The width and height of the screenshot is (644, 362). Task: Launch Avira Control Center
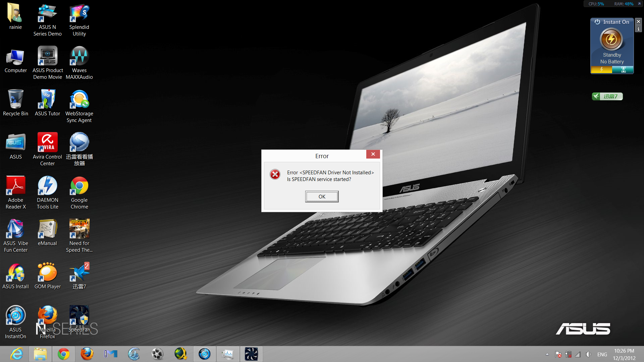click(47, 149)
